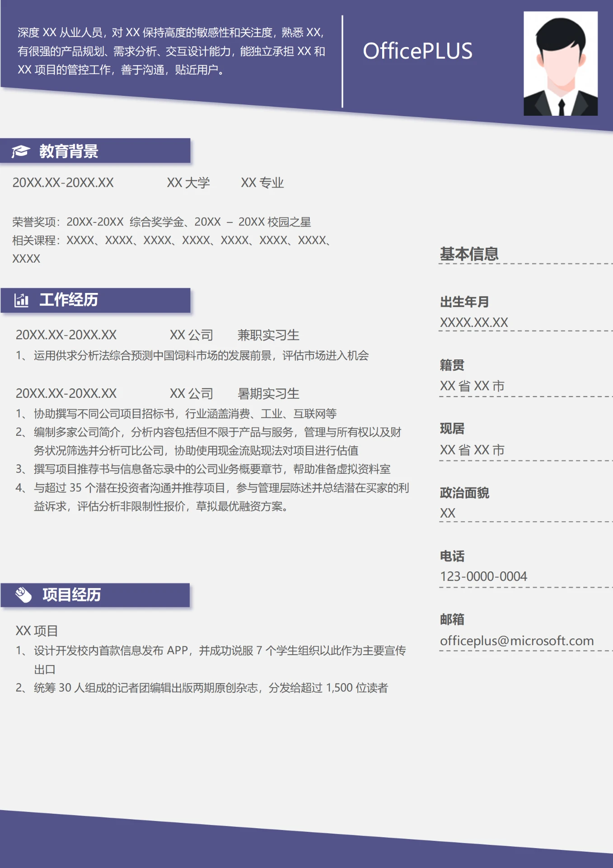Select the line 统筹 30 人组成的记者团
Image resolution: width=613 pixels, height=868 pixels.
[202, 688]
